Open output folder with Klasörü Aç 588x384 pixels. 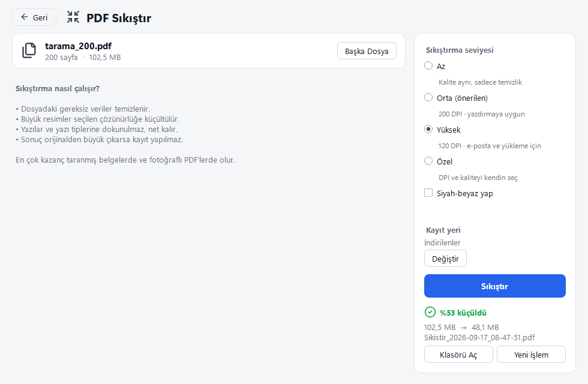[458, 355]
